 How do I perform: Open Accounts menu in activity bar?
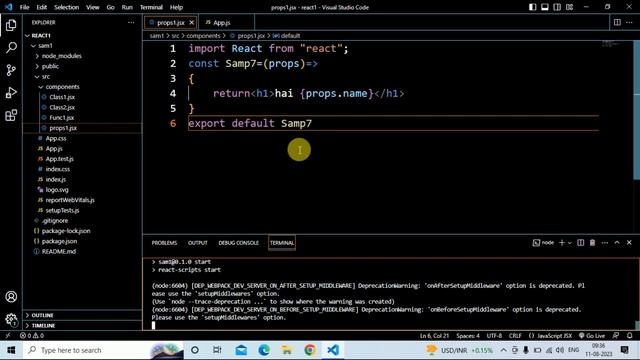[x=11, y=297]
